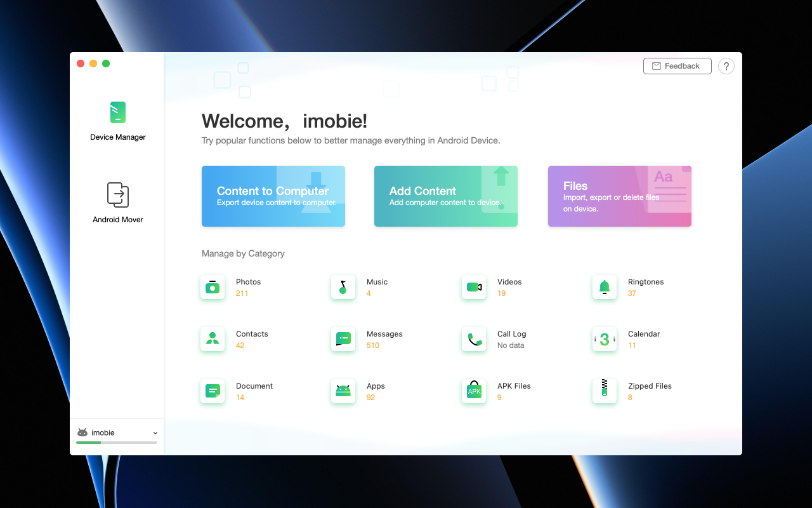Open the Videos camera icon

[x=474, y=288]
